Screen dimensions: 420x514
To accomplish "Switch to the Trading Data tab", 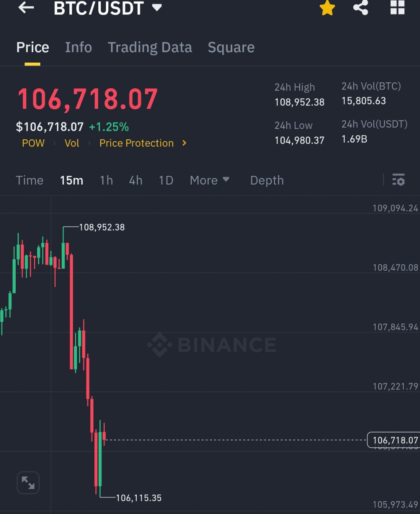I will (150, 47).
